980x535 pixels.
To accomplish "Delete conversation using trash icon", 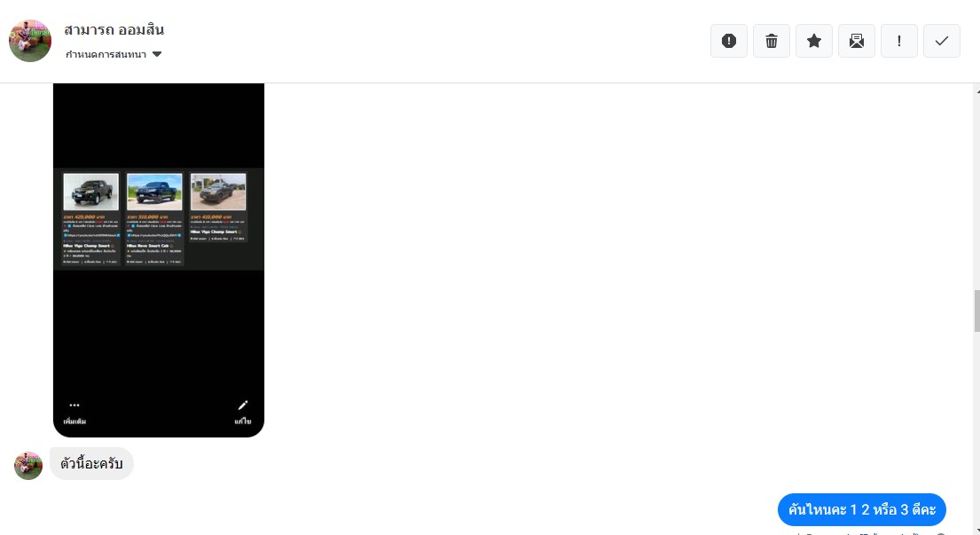I will [x=772, y=41].
